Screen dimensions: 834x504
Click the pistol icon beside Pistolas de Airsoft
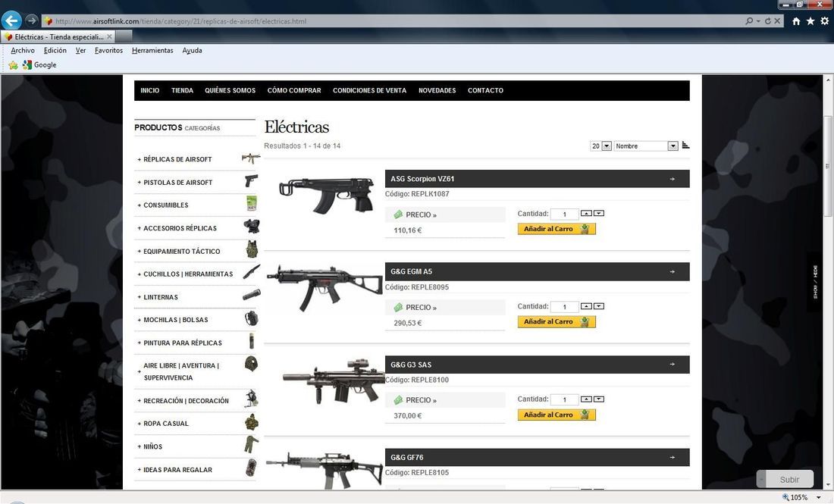click(251, 181)
